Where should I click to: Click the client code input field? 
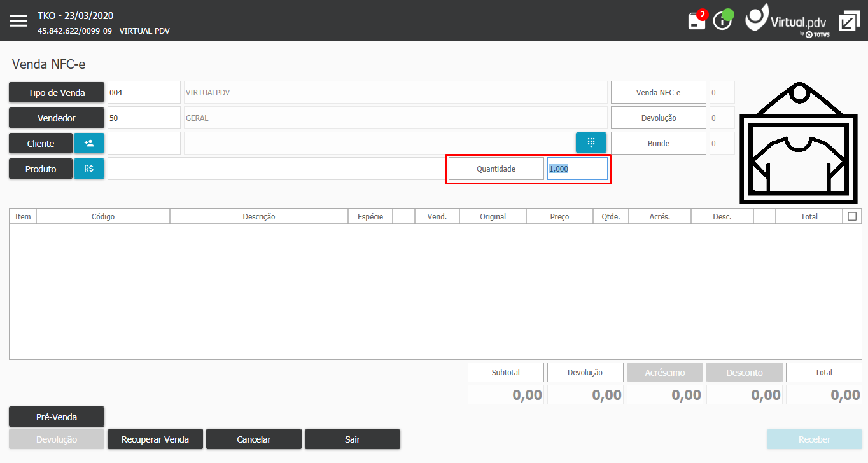(x=144, y=143)
